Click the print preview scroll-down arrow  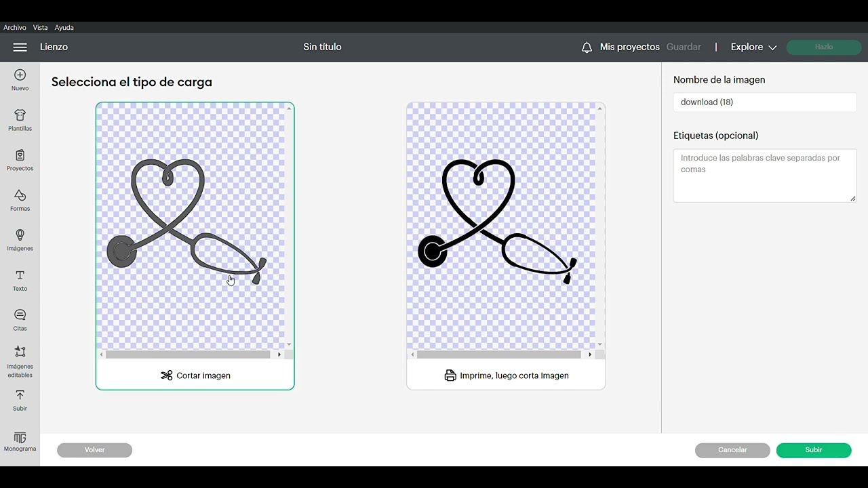point(600,344)
